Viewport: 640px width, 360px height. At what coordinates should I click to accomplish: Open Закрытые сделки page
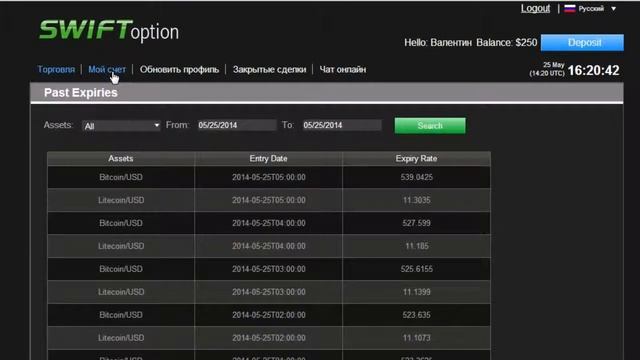(269, 69)
